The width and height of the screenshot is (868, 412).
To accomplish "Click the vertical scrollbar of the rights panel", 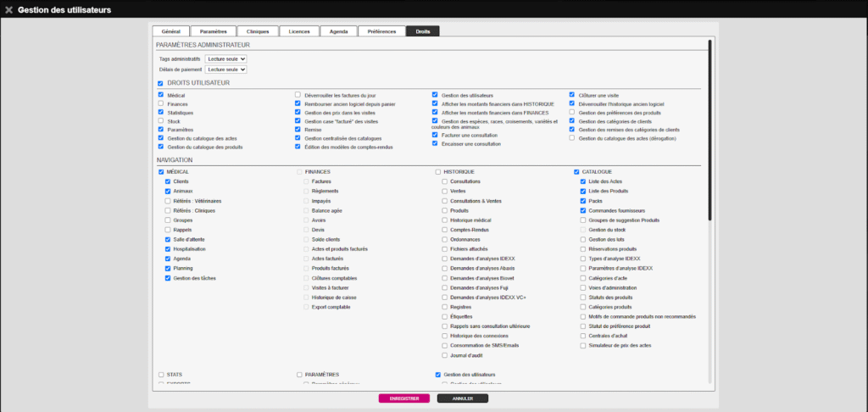I will [709, 127].
